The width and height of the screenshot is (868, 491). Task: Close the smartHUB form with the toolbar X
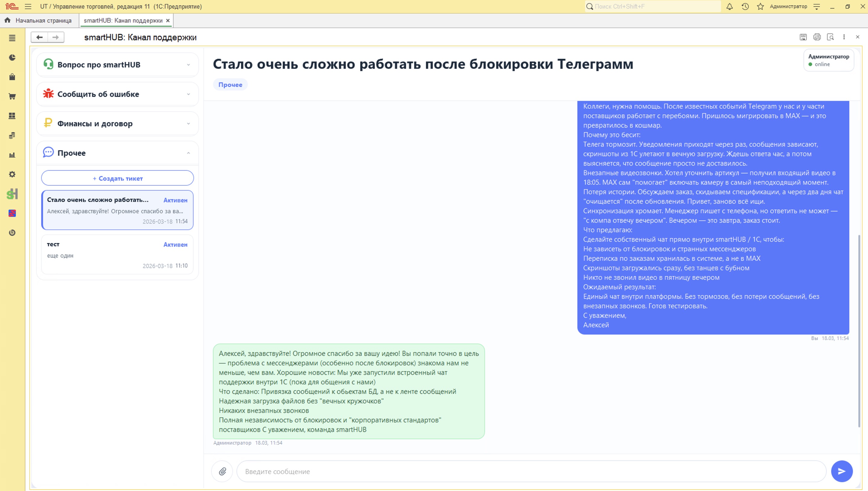pos(857,37)
